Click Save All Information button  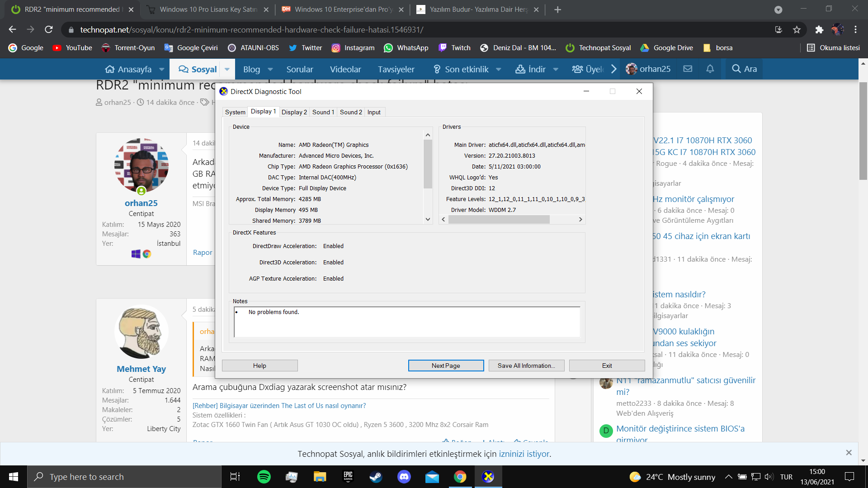(x=526, y=366)
